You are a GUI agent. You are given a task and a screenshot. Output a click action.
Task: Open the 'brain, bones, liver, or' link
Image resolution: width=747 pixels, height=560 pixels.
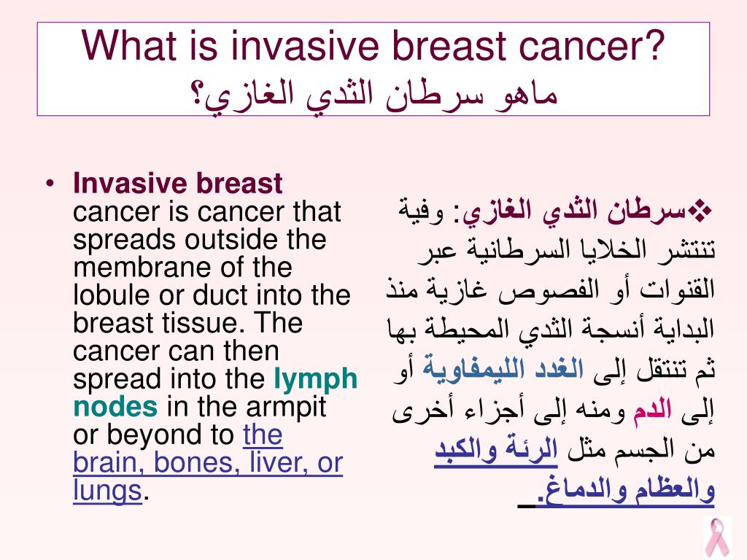point(208,462)
